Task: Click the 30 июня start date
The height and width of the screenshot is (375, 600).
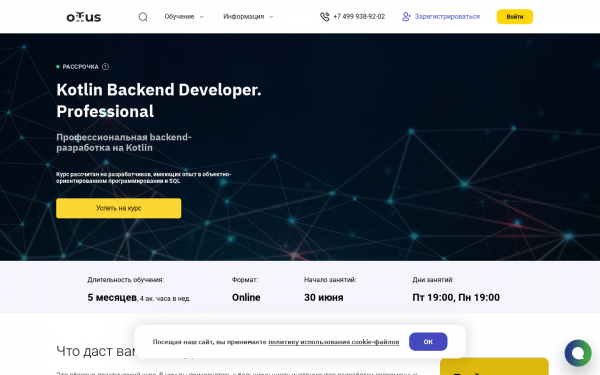Action: pyautogui.click(x=324, y=297)
